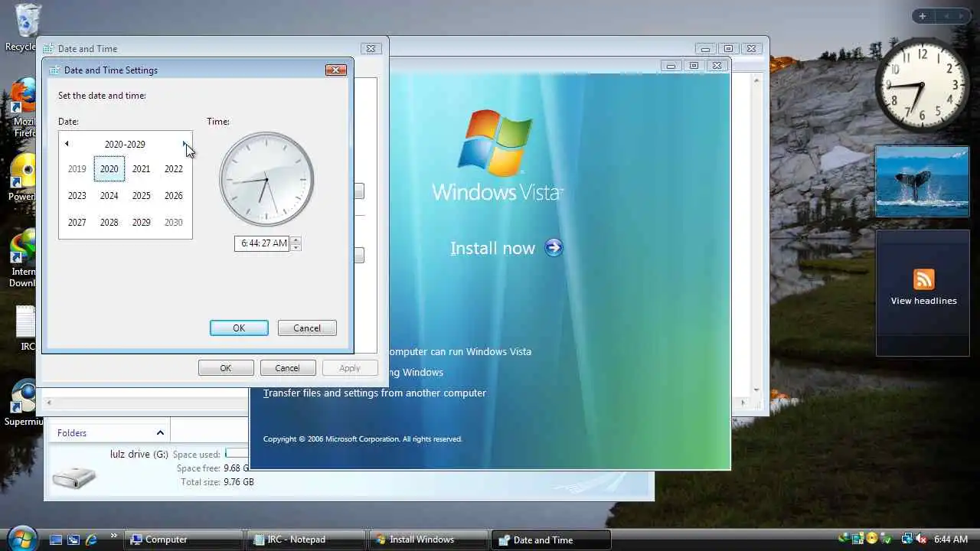Select year 2021 in calendar
This screenshot has height=551, width=980.
click(142, 169)
